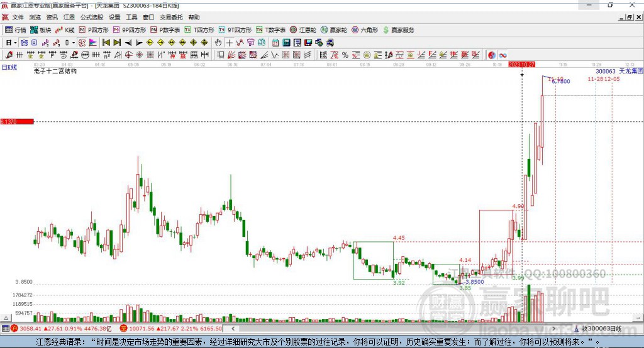Image resolution: width=644 pixels, height=348 pixels.
Task: Toggle the yin-yang taiji icon
Action: (x=492, y=55)
